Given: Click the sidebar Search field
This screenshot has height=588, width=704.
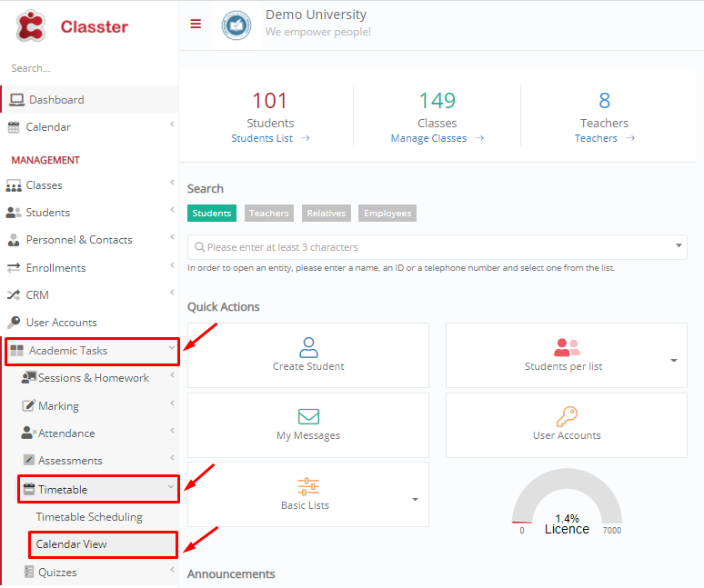Looking at the screenshot, I should tap(90, 68).
